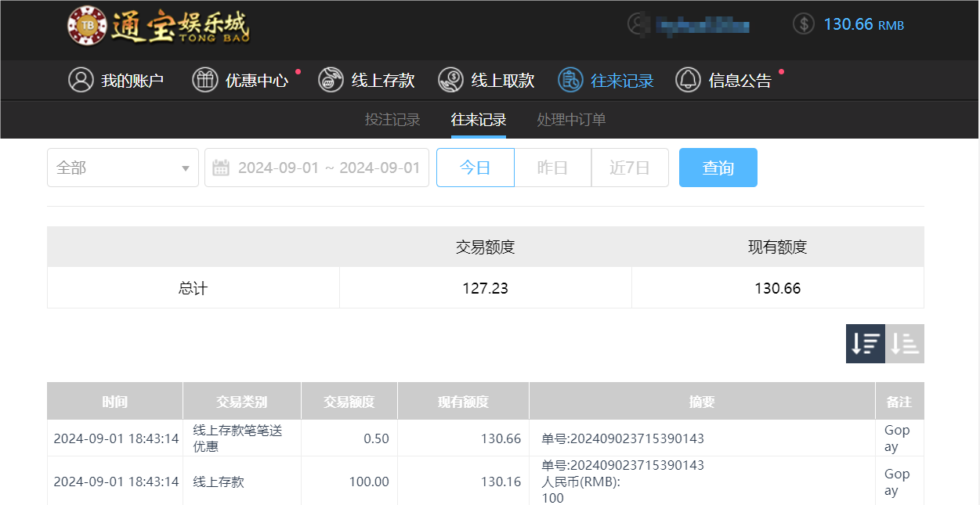Select the 近7日 date range button
This screenshot has width=980, height=505.
coord(630,167)
